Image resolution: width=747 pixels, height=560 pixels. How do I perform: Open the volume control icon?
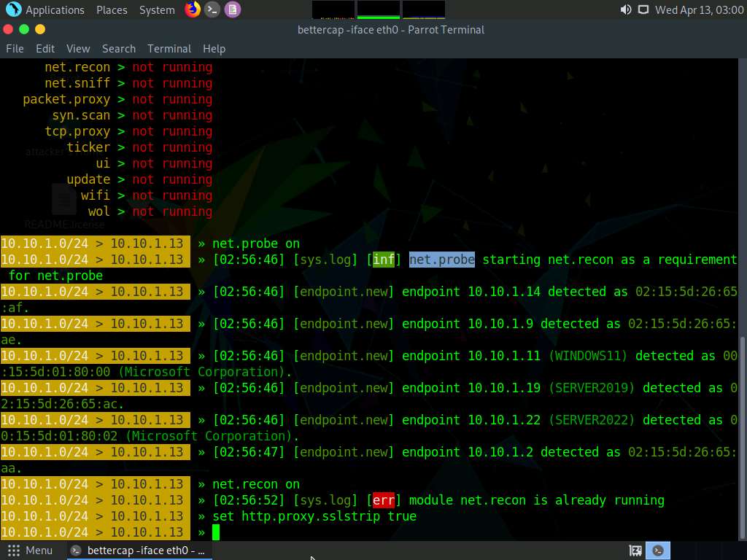pyautogui.click(x=625, y=9)
